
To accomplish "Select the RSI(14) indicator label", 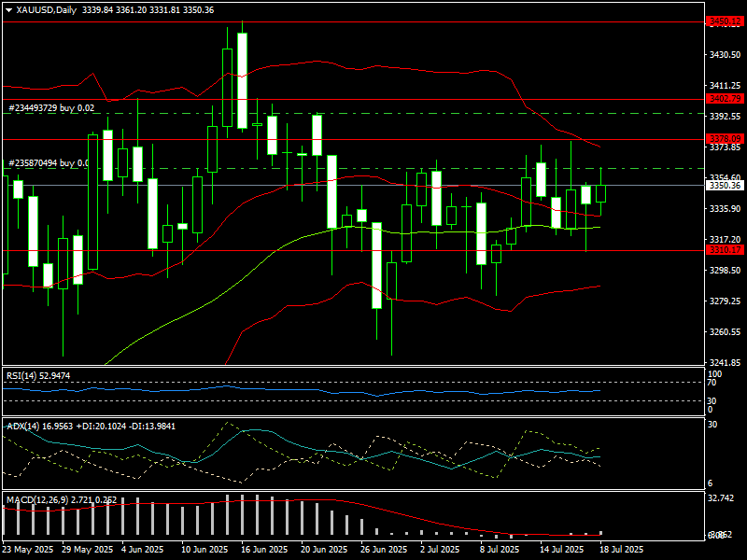I will pyautogui.click(x=38, y=375).
